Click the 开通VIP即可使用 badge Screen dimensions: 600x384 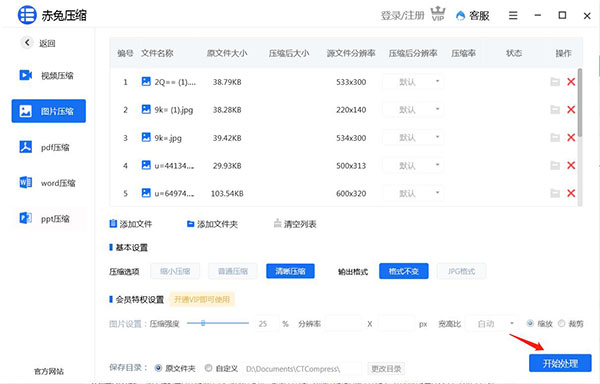[202, 299]
